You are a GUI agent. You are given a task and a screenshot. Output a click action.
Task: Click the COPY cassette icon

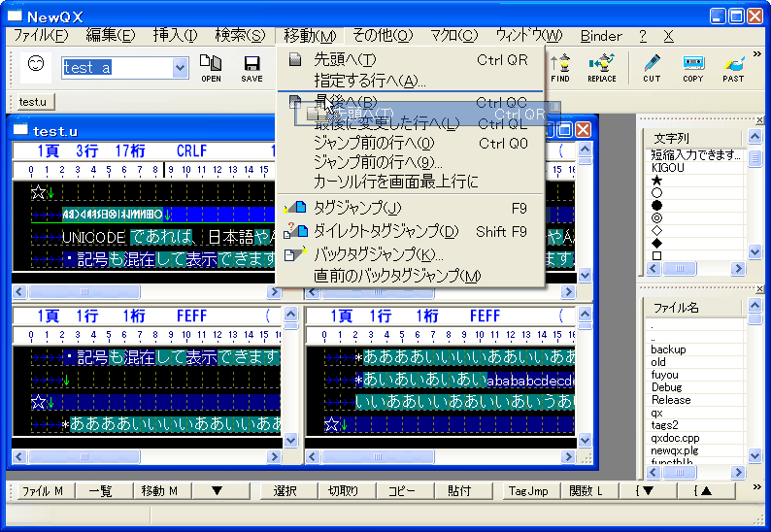pos(692,68)
